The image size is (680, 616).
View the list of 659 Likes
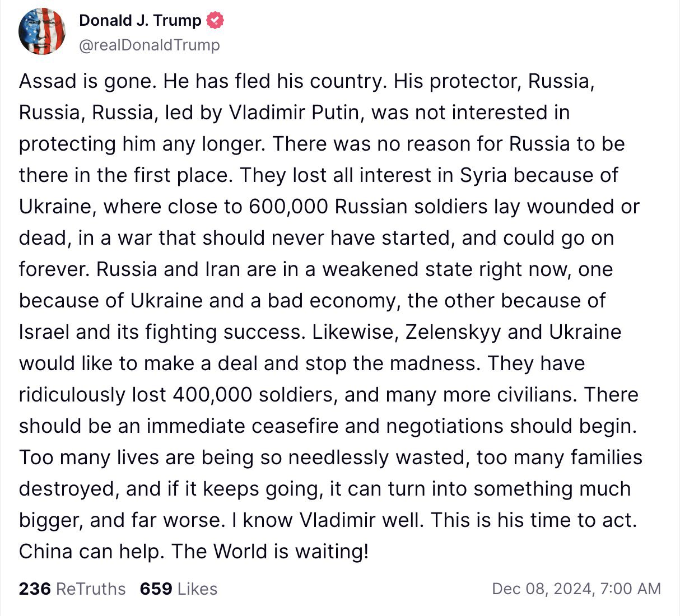coord(178,589)
